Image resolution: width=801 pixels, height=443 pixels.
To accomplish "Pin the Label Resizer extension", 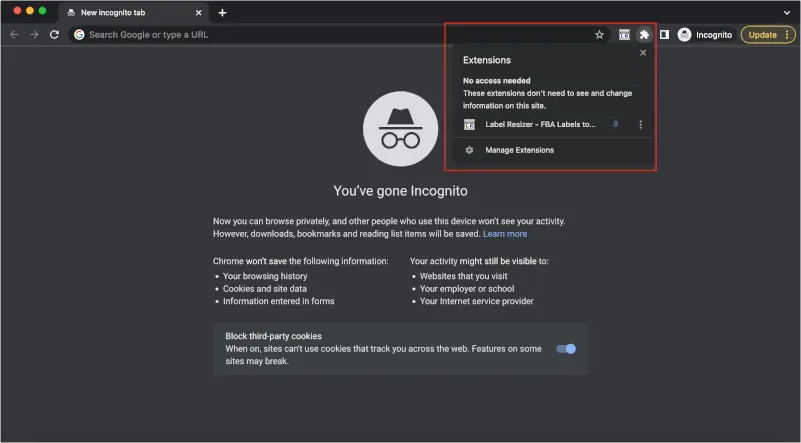I will (616, 124).
